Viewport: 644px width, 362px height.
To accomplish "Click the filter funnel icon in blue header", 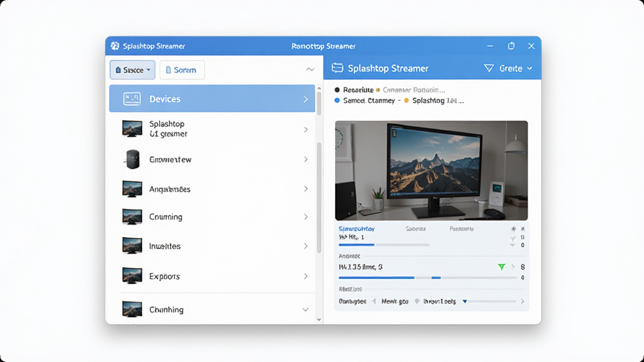I will click(489, 68).
